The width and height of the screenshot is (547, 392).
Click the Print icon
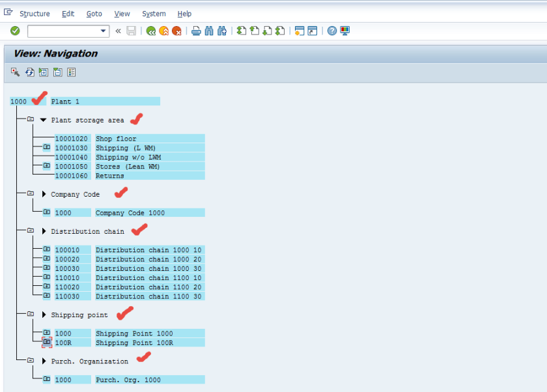196,31
